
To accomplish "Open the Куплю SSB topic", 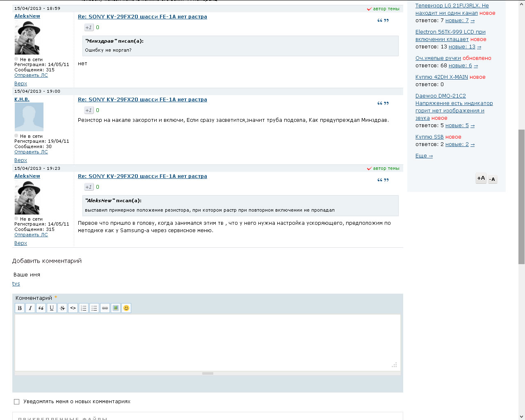I will [x=429, y=137].
